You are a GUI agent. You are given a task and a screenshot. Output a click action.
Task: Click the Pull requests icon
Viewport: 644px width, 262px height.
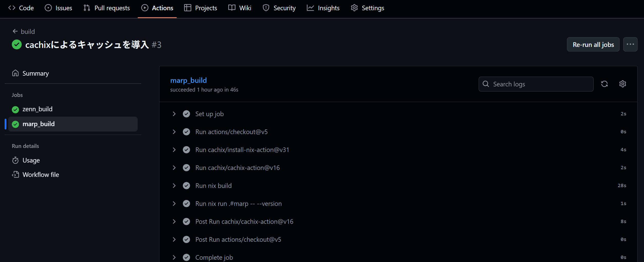[87, 8]
